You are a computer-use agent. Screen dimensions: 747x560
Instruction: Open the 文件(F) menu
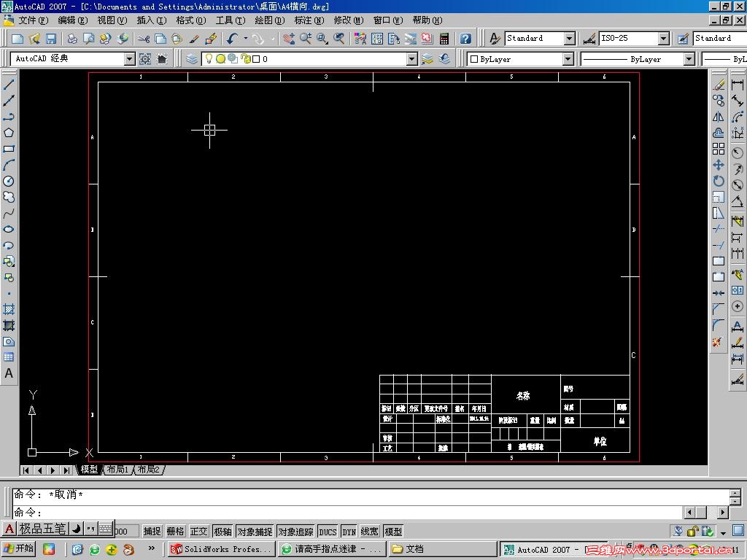[33, 20]
